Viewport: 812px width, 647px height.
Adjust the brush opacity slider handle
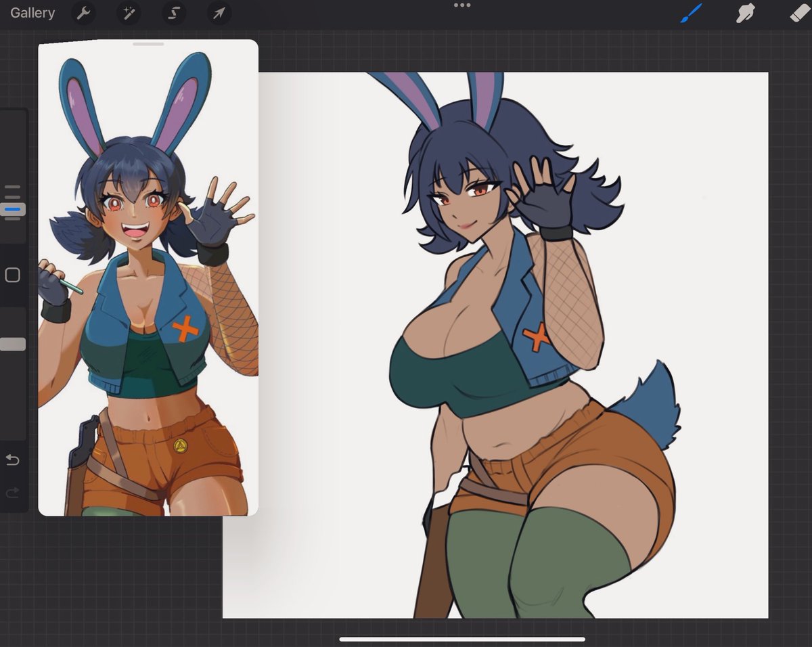pos(13,344)
